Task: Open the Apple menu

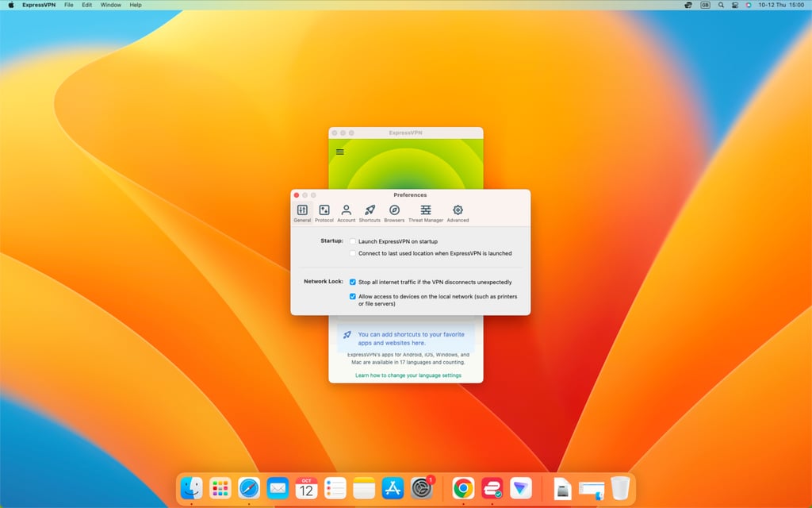Action: 11,5
